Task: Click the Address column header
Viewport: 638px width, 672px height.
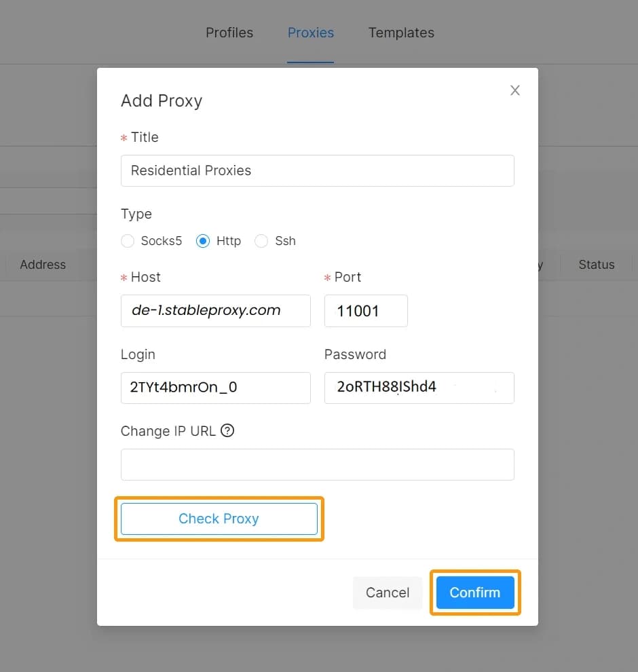Action: point(43,265)
